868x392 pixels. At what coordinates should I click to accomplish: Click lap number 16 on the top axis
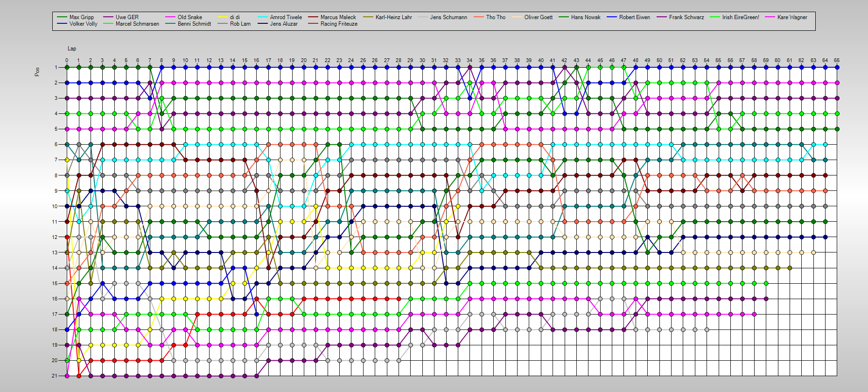click(256, 60)
